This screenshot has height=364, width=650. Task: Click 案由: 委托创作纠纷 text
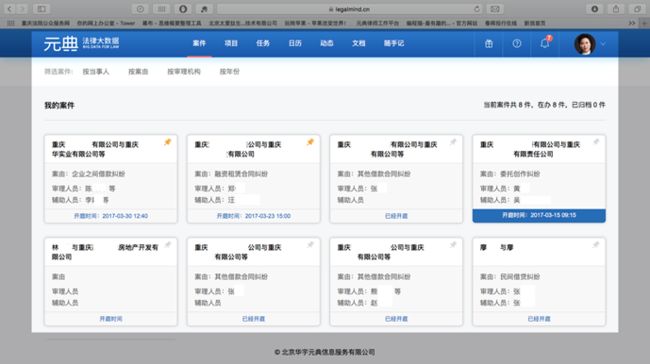(x=510, y=174)
